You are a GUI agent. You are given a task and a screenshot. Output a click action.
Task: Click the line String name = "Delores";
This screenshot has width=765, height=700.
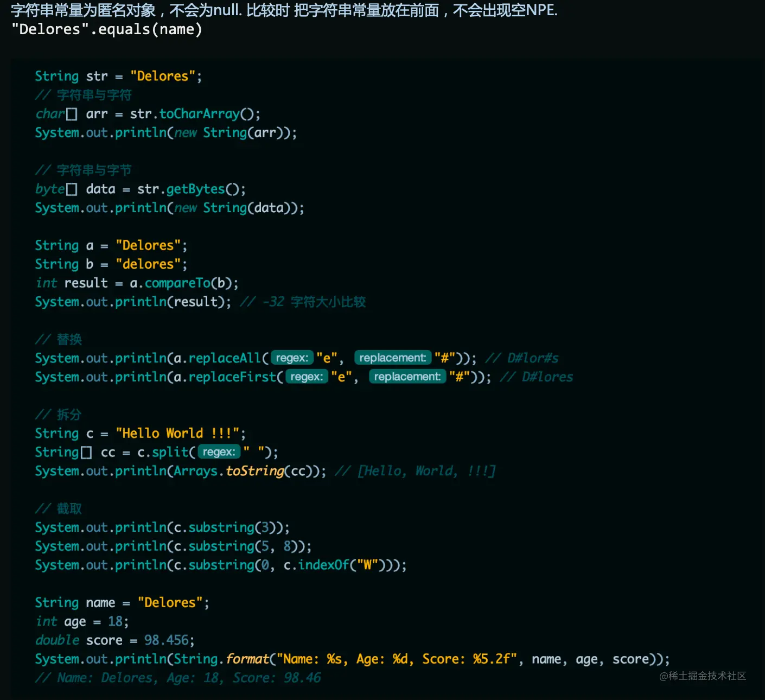coord(122,602)
